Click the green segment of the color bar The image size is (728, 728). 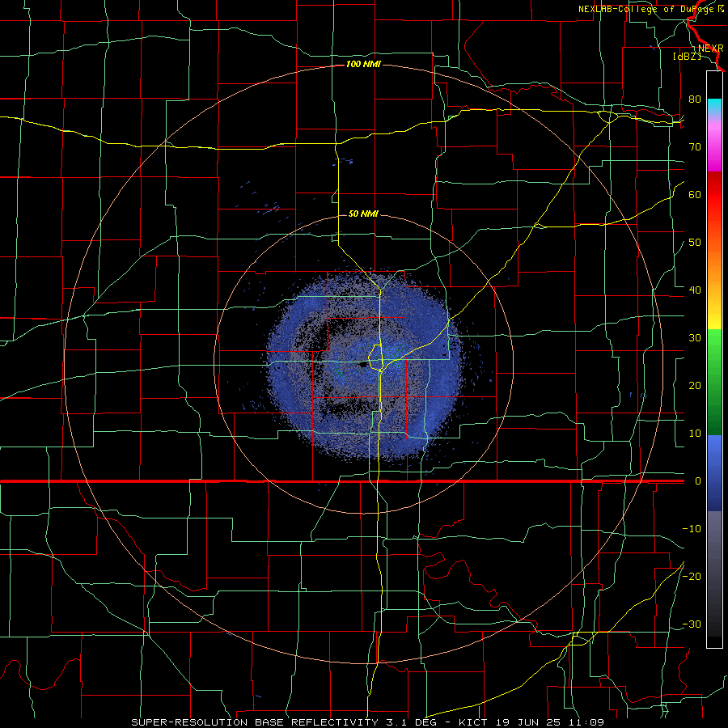pyautogui.click(x=714, y=382)
